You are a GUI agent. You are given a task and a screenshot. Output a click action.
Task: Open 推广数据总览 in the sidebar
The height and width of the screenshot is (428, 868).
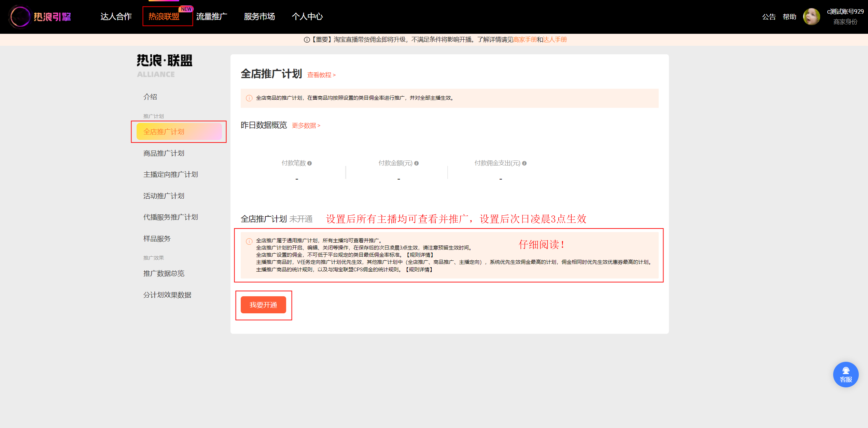tap(164, 273)
